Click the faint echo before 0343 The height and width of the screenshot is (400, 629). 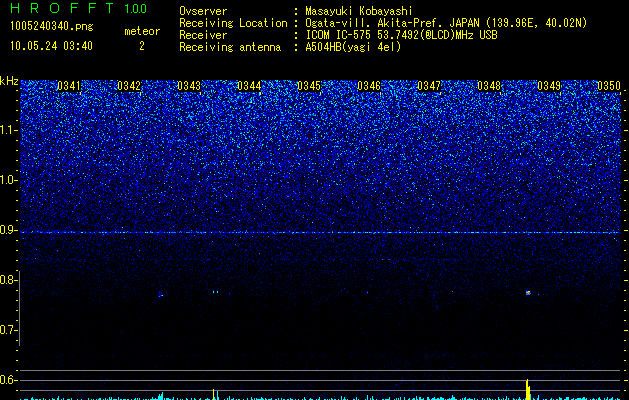click(160, 295)
